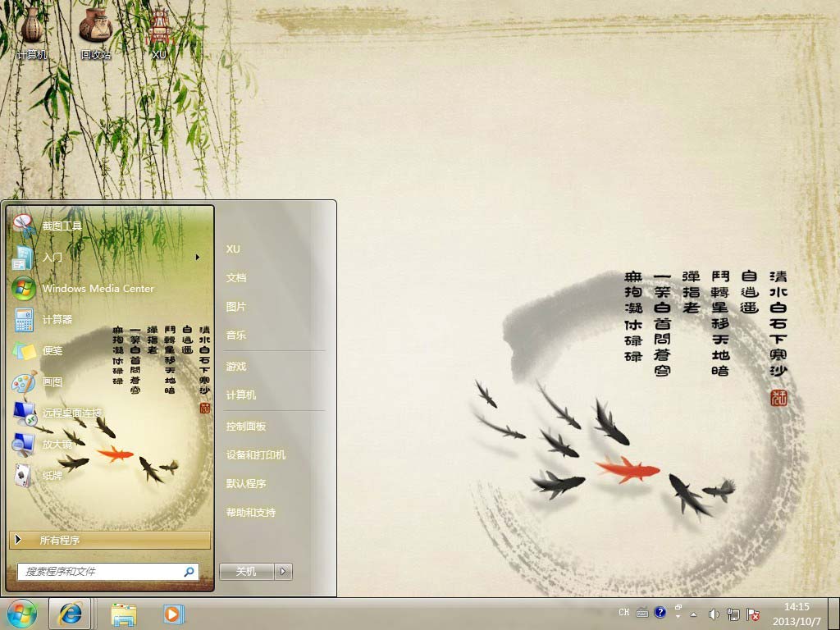840x630 pixels.
Task: Expand 所有程序 all programs list
Action: [x=109, y=540]
